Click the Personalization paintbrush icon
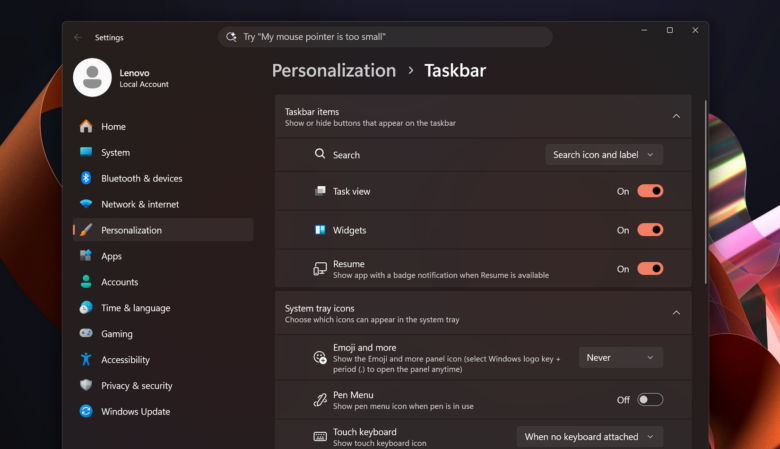 pyautogui.click(x=86, y=230)
